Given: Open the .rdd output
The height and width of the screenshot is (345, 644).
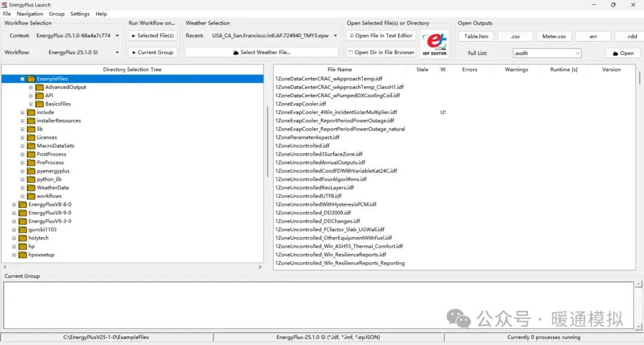Looking at the screenshot, I should click(630, 36).
